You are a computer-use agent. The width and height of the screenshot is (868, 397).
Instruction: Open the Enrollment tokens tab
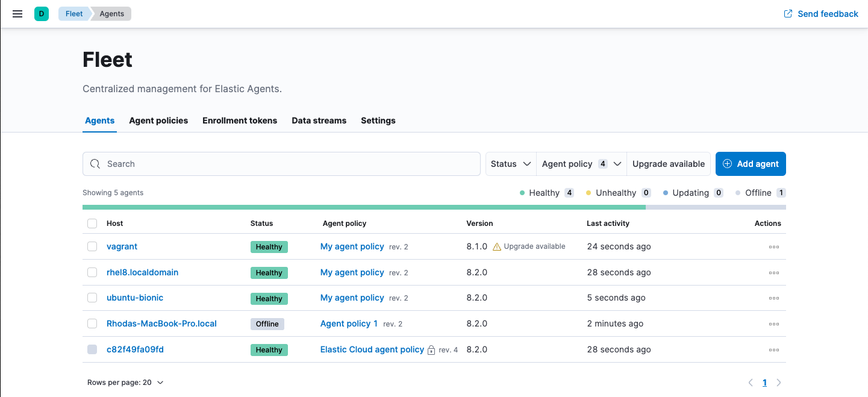240,120
